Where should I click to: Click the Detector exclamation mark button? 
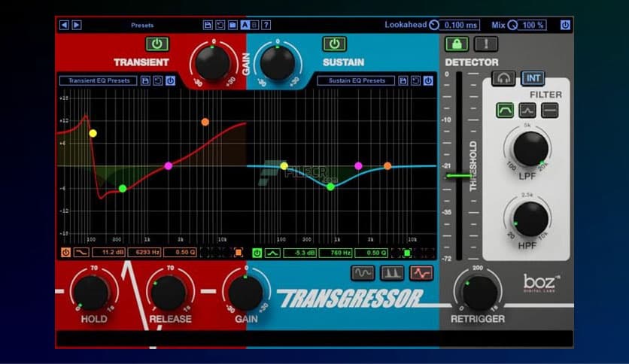coord(486,44)
